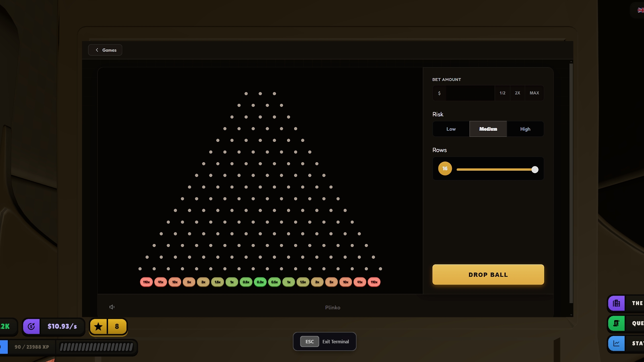Select Low risk option
The width and height of the screenshot is (644, 362).
tap(451, 129)
